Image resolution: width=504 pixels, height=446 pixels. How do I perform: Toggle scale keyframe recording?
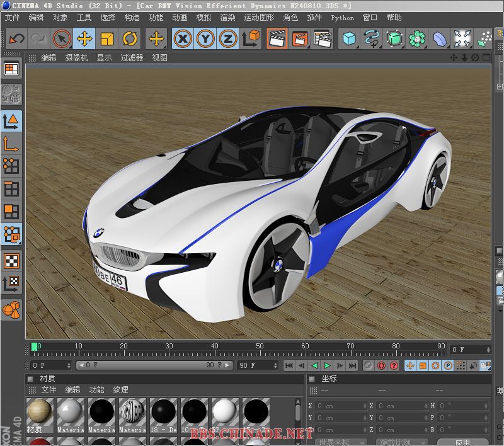423,365
